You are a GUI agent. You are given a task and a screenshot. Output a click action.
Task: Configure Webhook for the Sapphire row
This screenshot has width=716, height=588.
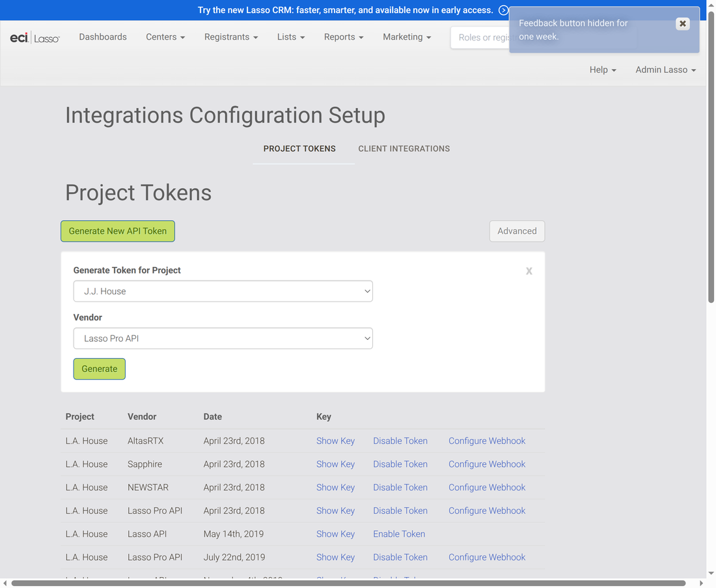pyautogui.click(x=487, y=464)
